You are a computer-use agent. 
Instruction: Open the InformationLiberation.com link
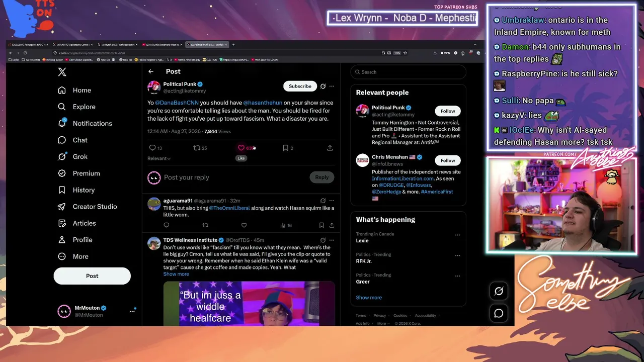(x=403, y=178)
